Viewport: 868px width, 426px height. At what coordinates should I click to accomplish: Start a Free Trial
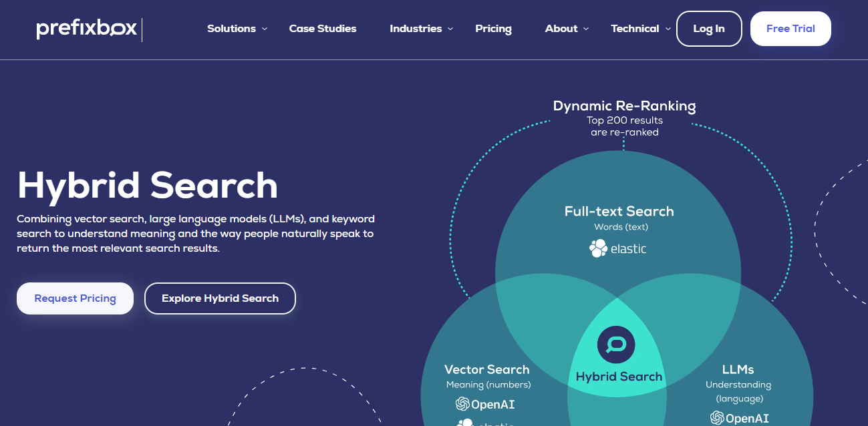tap(790, 29)
